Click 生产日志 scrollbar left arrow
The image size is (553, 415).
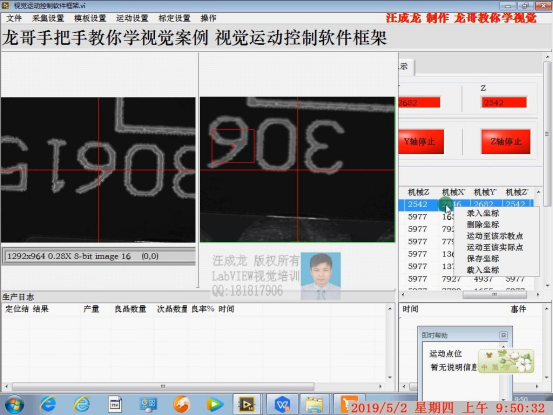coord(6,386)
